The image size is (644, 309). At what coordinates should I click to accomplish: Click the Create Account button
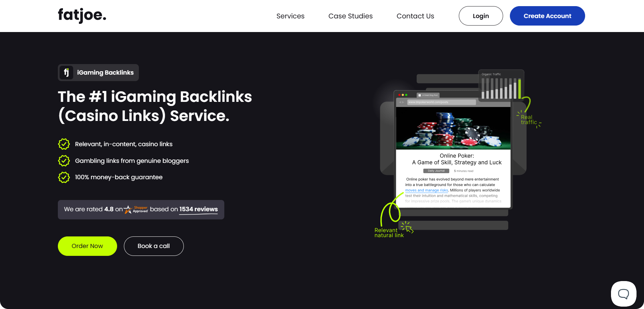(547, 16)
